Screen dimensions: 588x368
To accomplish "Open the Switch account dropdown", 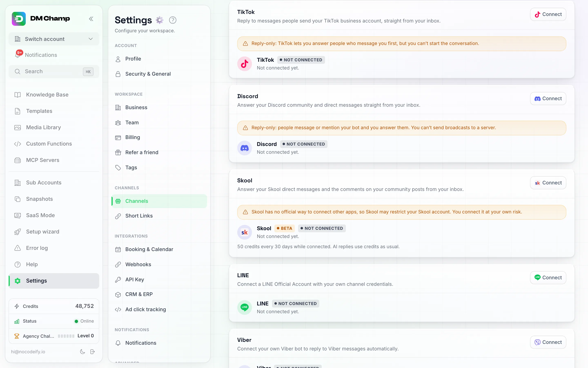I will [54, 39].
